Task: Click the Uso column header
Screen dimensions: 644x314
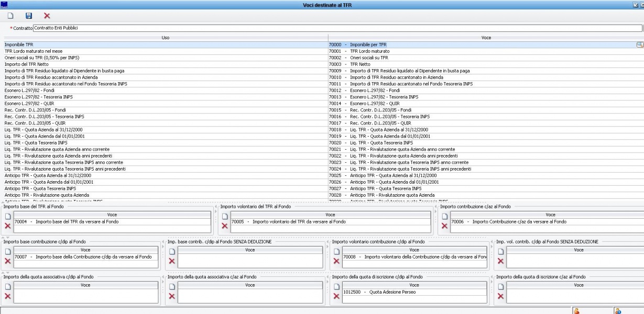Action: [166, 38]
